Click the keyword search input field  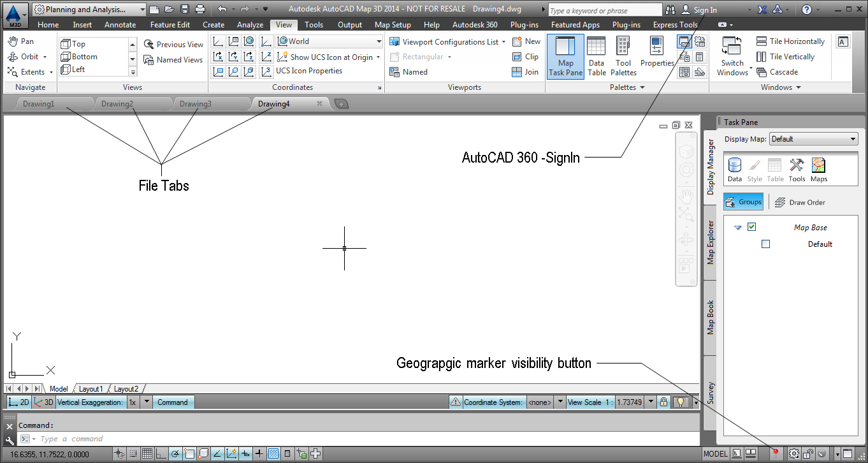tap(605, 11)
